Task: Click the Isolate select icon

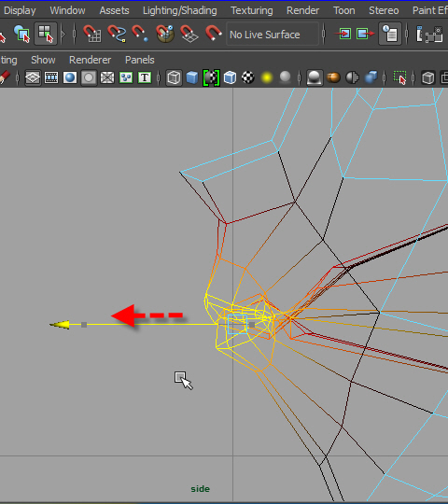Action: tap(399, 77)
